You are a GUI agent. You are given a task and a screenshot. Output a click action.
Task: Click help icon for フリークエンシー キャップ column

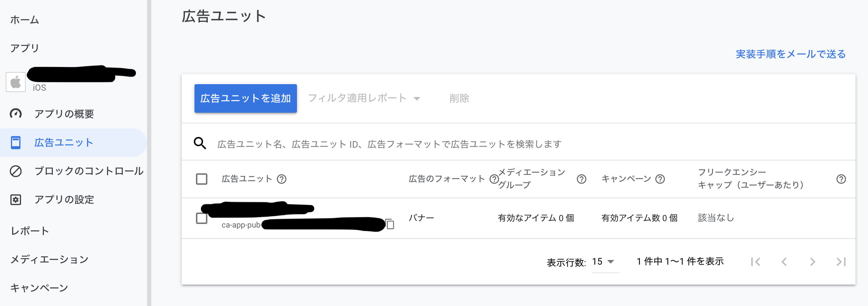841,179
